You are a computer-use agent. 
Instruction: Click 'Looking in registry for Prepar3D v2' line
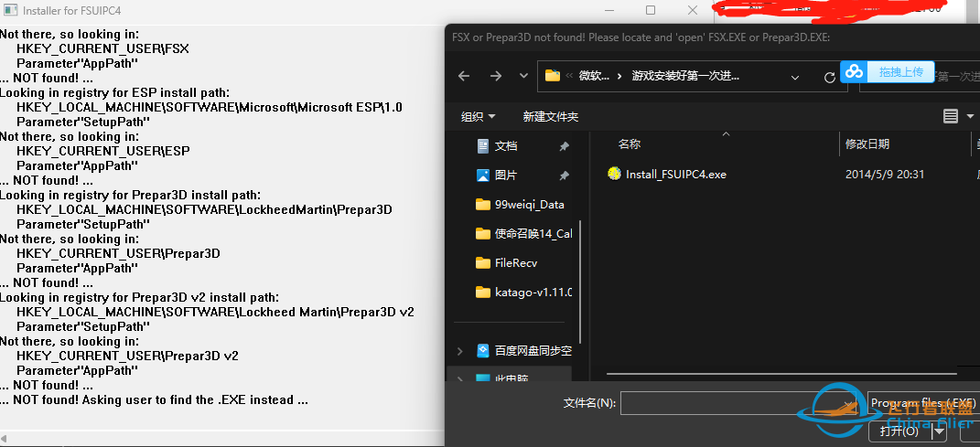[139, 297]
